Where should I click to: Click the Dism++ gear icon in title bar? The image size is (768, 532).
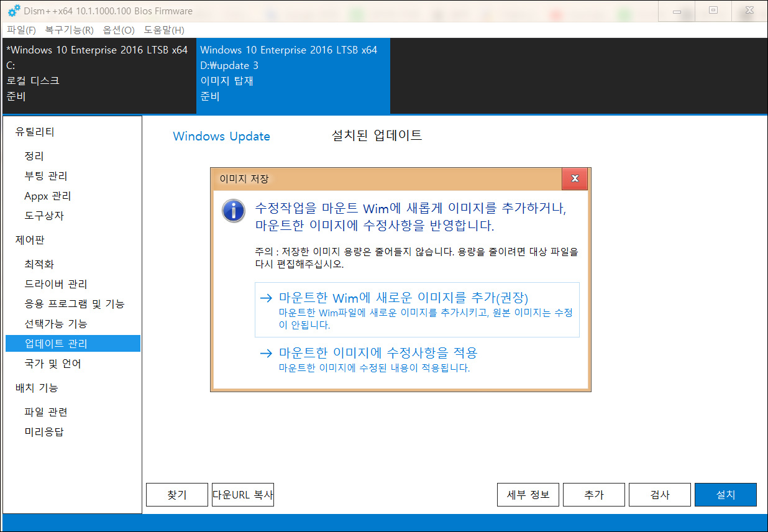[x=14, y=11]
